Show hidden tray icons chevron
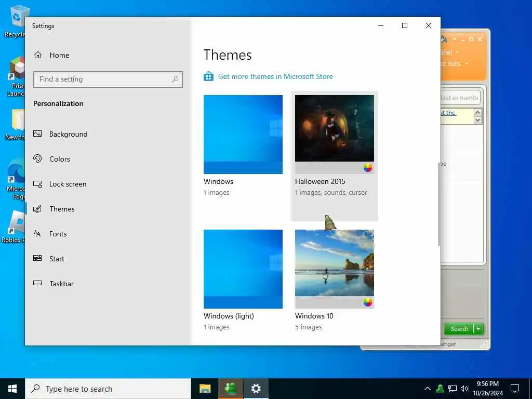 [x=428, y=389]
